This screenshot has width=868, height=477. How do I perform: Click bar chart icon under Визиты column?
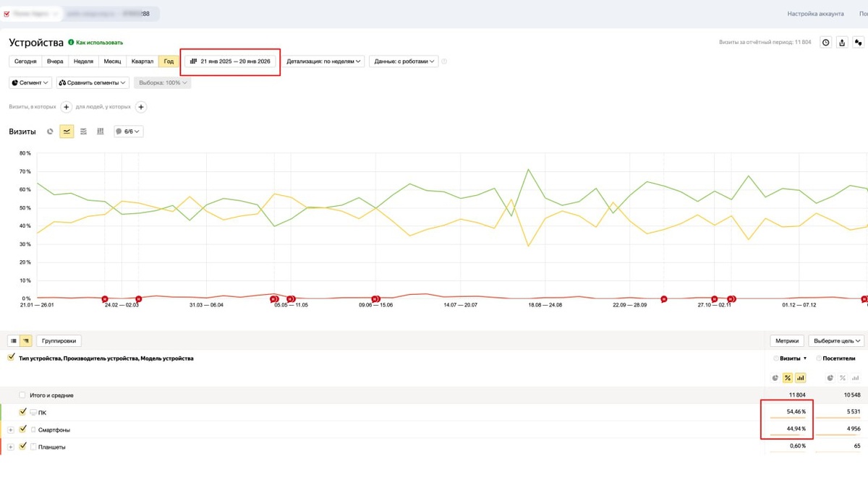[x=800, y=378]
